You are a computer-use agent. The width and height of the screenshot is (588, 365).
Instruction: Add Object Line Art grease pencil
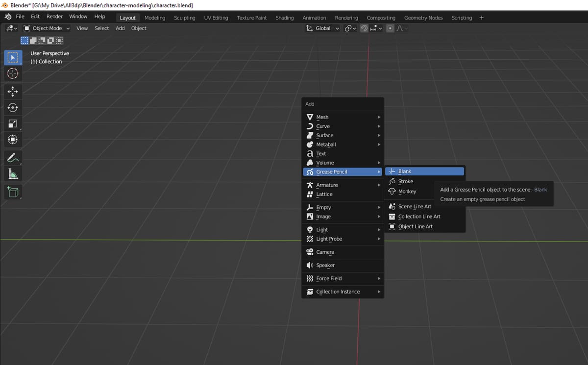point(424,227)
